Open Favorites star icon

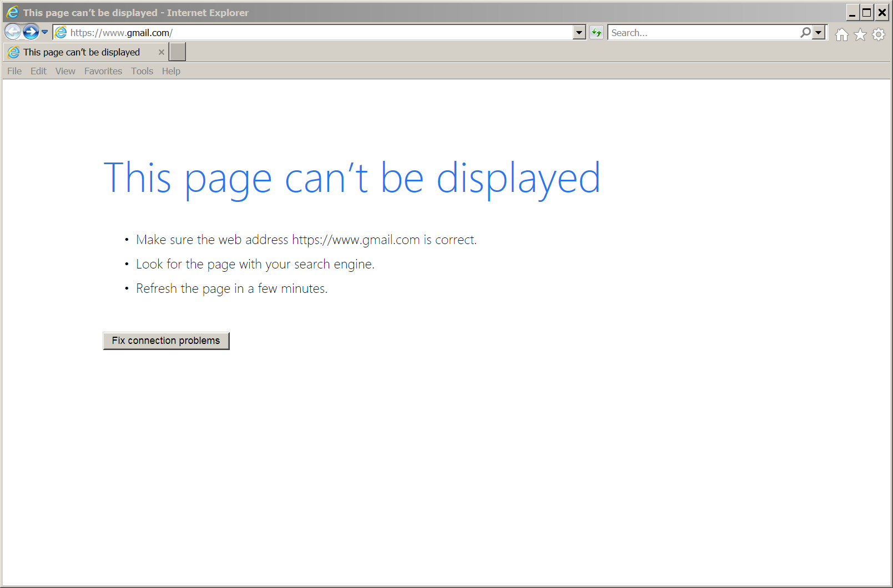click(x=860, y=34)
